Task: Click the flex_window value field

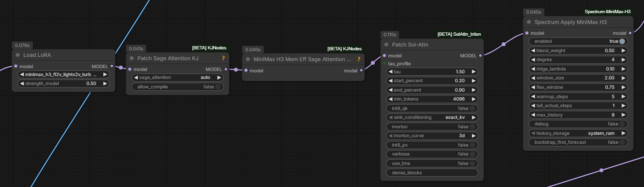Action: tap(579, 87)
